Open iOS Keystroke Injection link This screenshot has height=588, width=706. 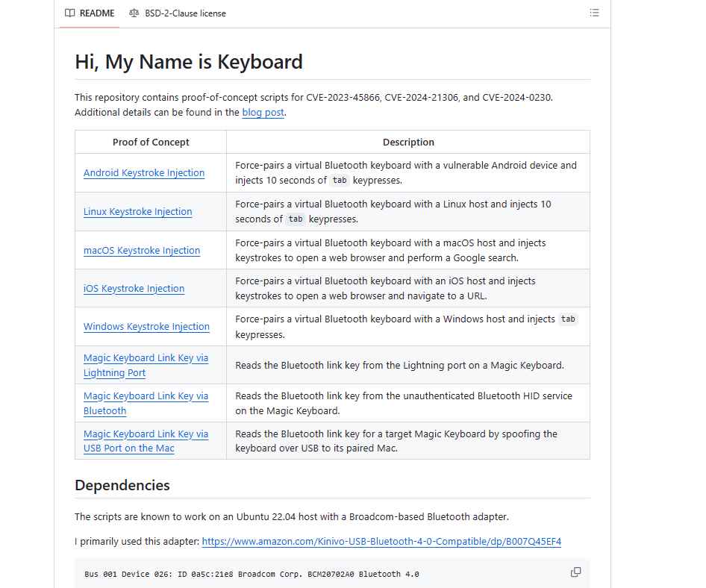tap(134, 288)
